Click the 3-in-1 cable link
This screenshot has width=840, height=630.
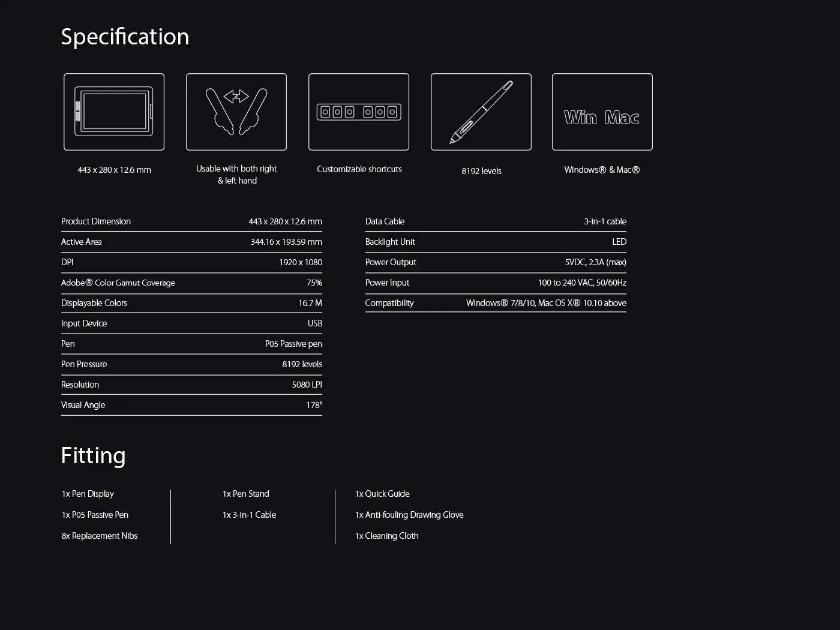pyautogui.click(x=605, y=221)
